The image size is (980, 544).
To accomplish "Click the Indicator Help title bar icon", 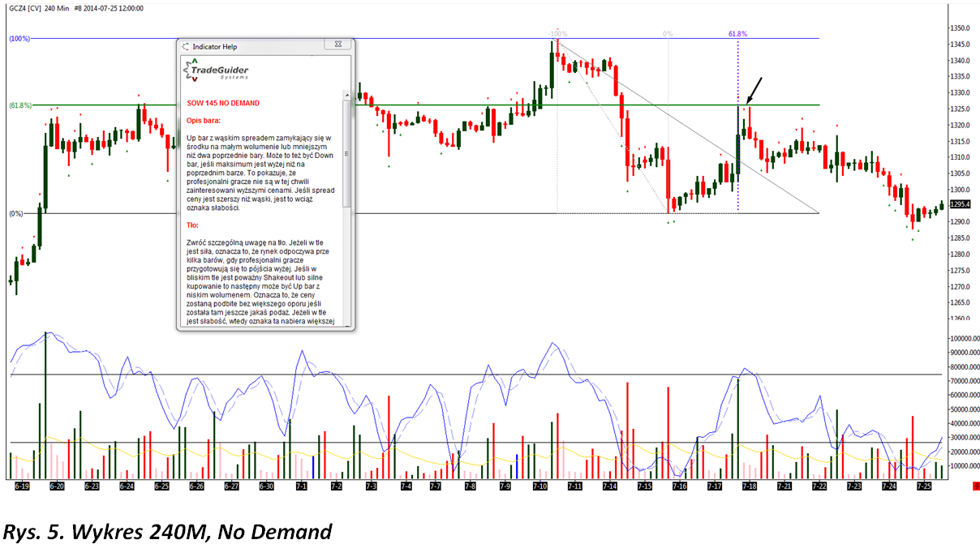I will click(185, 47).
